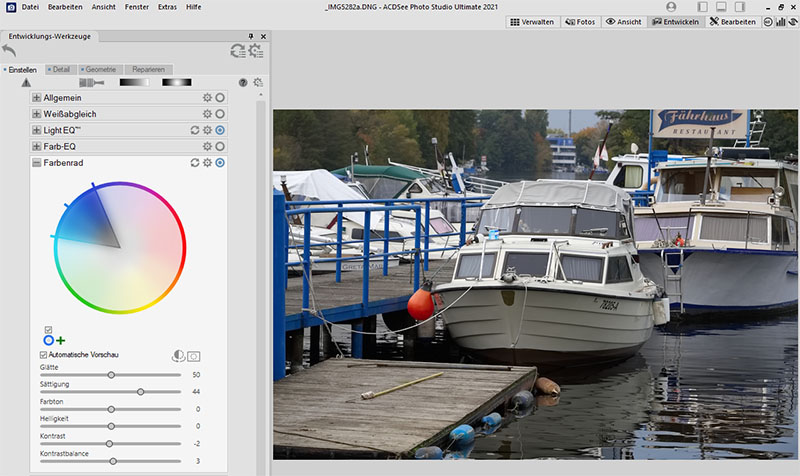Enable the Weißabgleich adjustment toggle

[219, 114]
